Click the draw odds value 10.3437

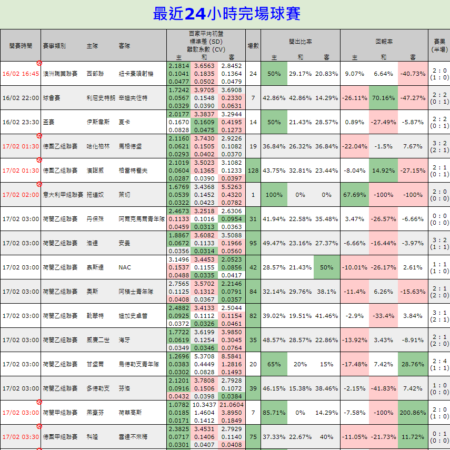204,405
